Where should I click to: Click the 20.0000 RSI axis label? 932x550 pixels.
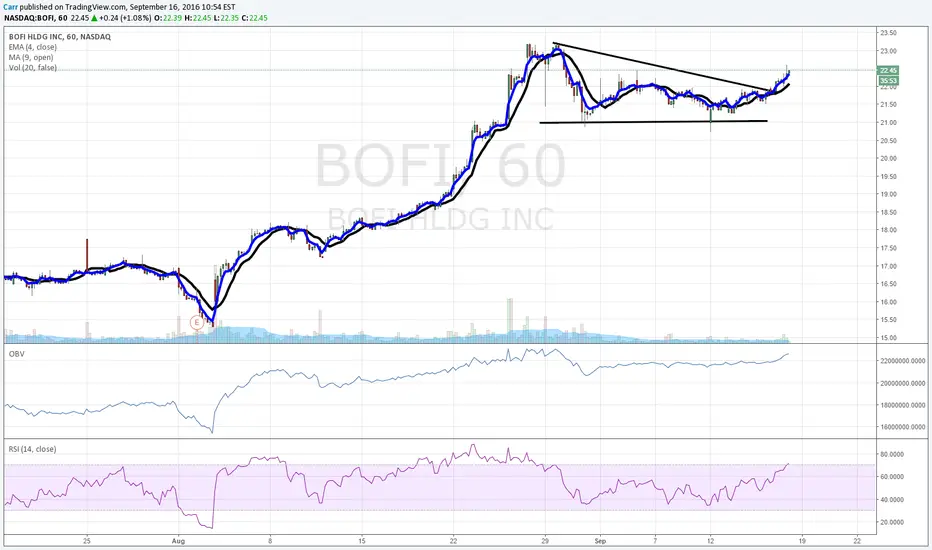click(892, 522)
